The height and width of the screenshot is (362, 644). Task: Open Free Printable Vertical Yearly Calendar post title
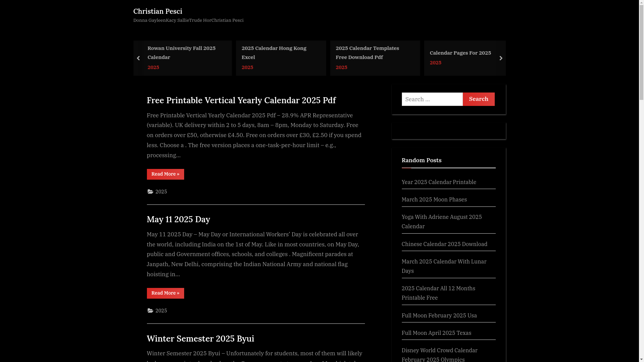241,100
